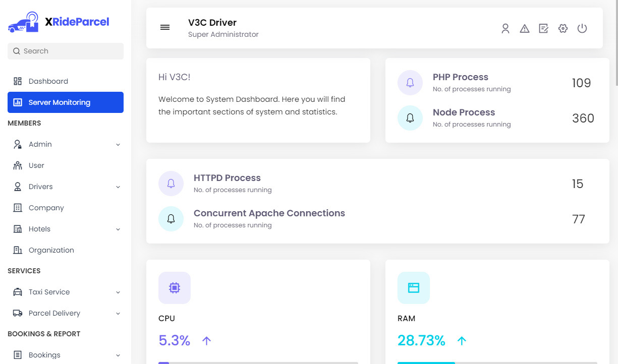Click the RAM window icon
This screenshot has width=618, height=364.
coord(414,288)
